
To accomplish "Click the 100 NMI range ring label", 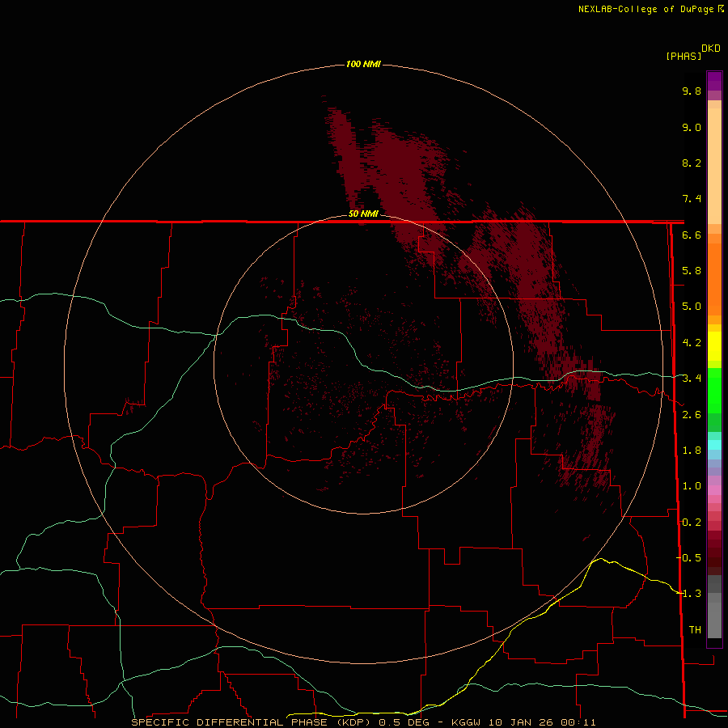I will pos(363,64).
